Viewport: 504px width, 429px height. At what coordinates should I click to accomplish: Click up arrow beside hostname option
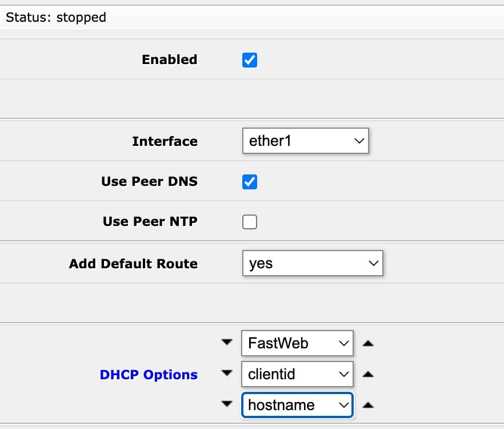coord(368,405)
